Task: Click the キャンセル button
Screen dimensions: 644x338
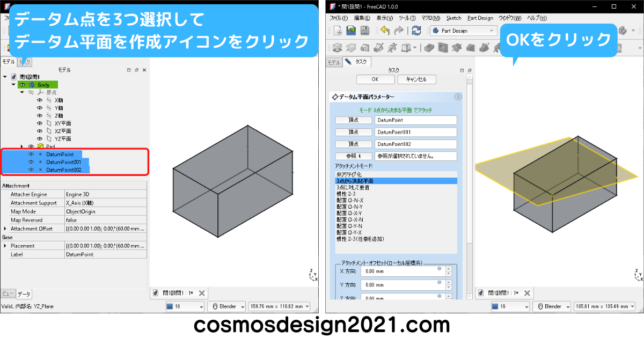Action: (x=416, y=79)
